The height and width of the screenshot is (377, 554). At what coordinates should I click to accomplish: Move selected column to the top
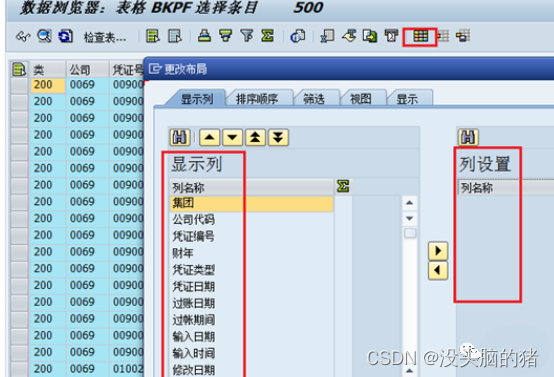(x=255, y=137)
